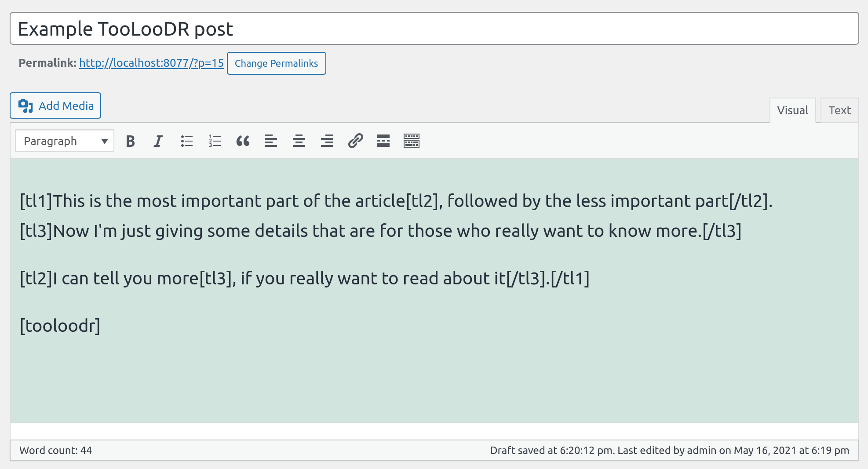Open the localhost permalink URL

click(x=151, y=63)
